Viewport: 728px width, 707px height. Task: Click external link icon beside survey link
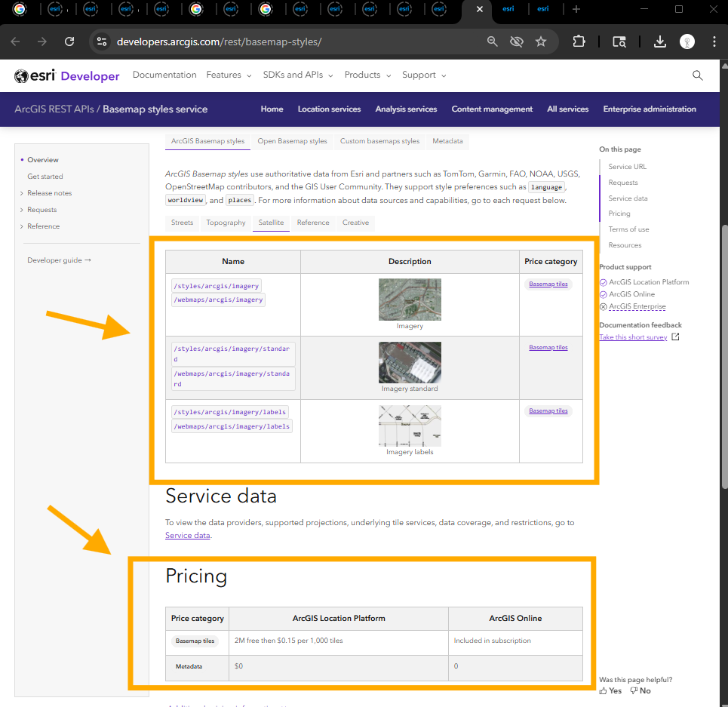point(675,337)
